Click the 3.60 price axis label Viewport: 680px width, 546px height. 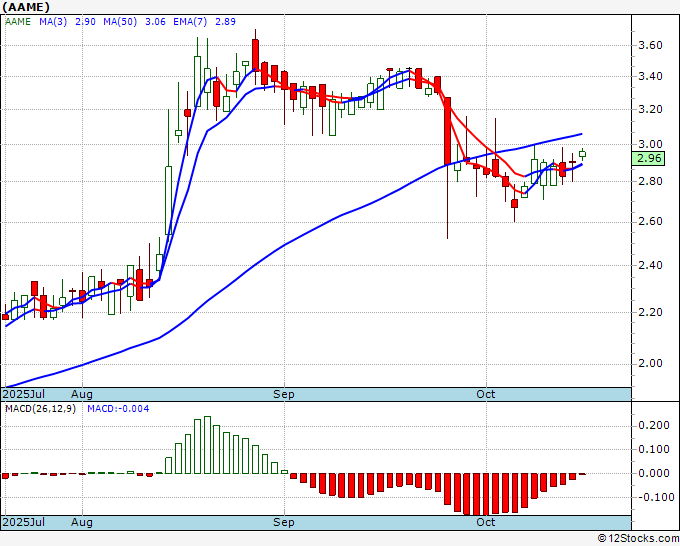pos(650,46)
